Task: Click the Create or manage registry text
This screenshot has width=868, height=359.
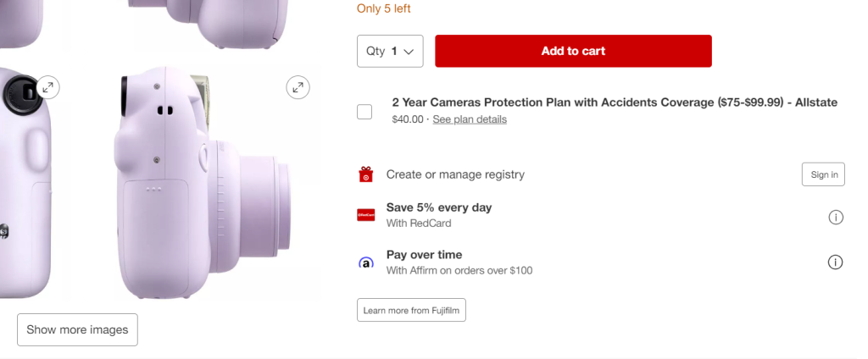Action: (x=455, y=174)
